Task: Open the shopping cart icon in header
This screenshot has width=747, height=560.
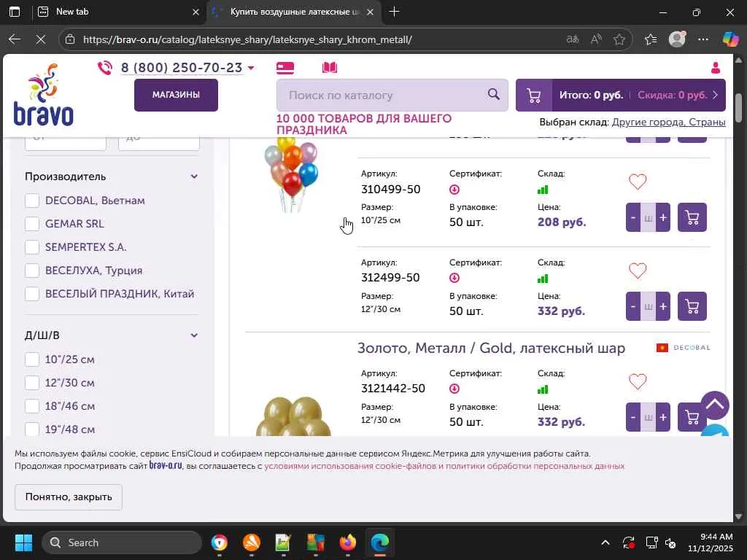Action: point(534,96)
